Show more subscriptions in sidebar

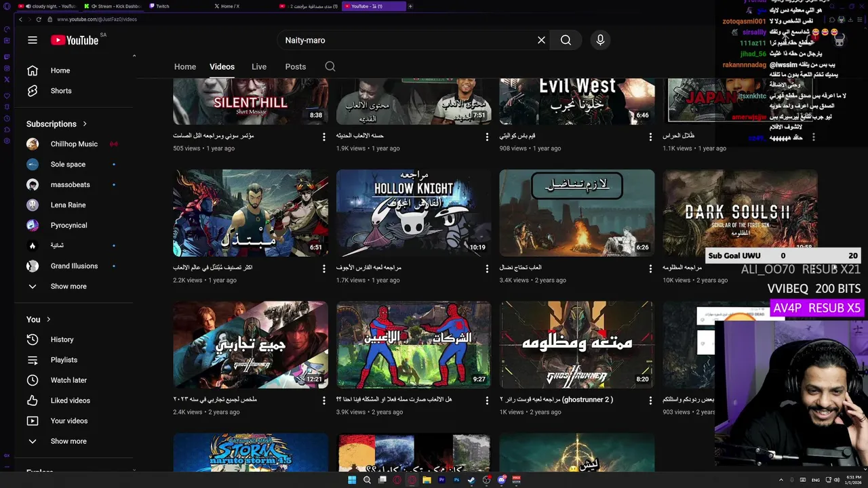[x=75, y=286]
